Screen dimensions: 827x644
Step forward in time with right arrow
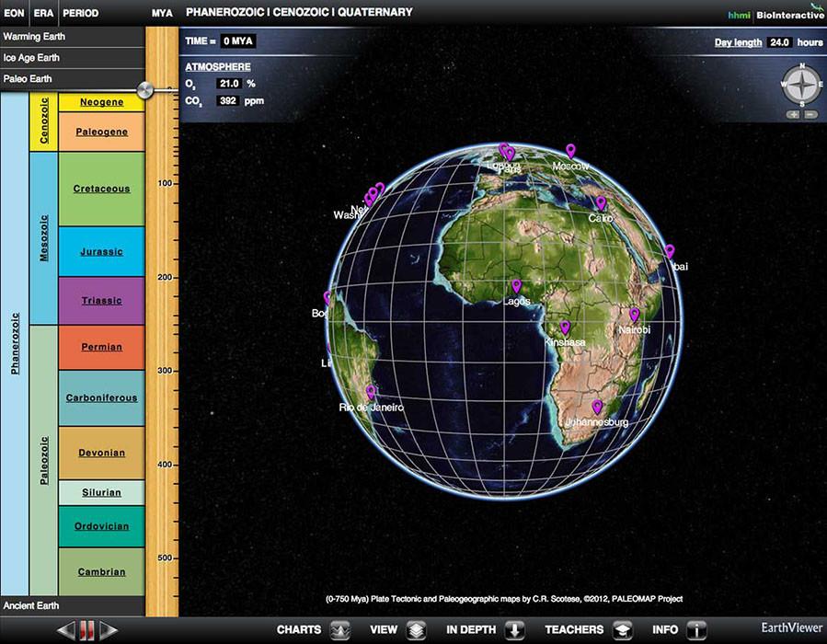click(x=109, y=630)
